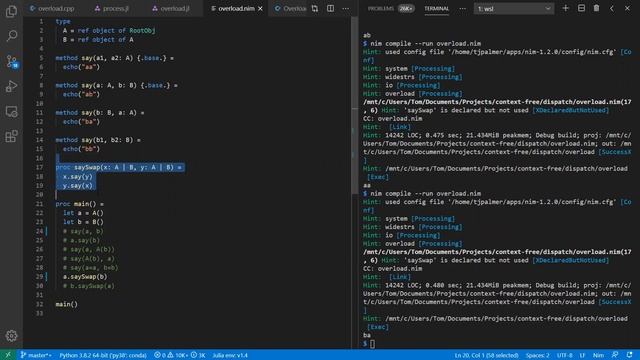Open editor More Actions ellipsis
The image size is (640, 360).
(x=346, y=9)
